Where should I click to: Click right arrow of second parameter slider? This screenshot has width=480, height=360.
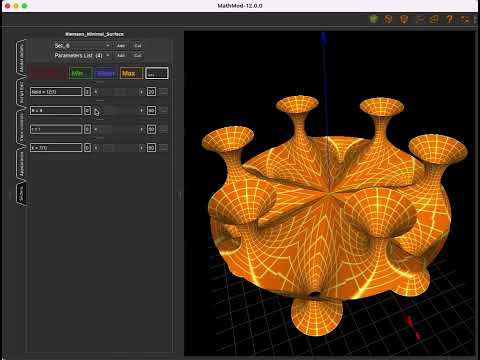[x=141, y=110]
